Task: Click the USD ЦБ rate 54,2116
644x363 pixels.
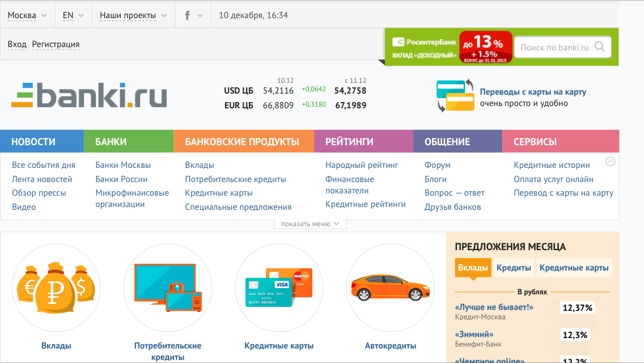Action: point(278,90)
